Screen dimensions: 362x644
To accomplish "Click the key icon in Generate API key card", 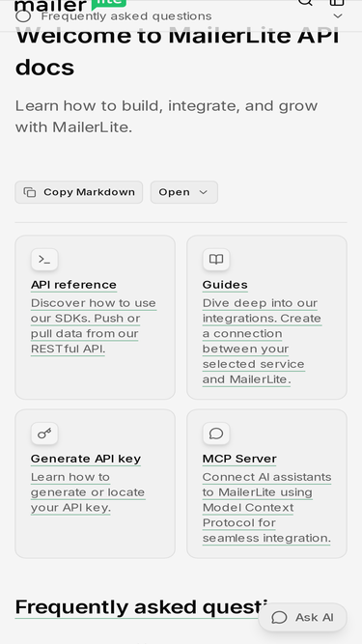I will [44, 434].
